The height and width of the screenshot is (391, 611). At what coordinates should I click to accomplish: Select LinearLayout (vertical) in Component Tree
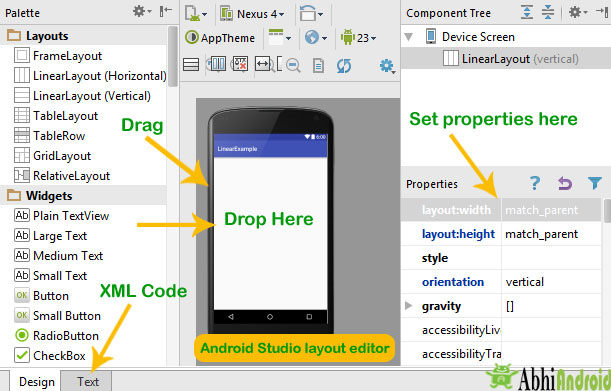click(x=510, y=59)
